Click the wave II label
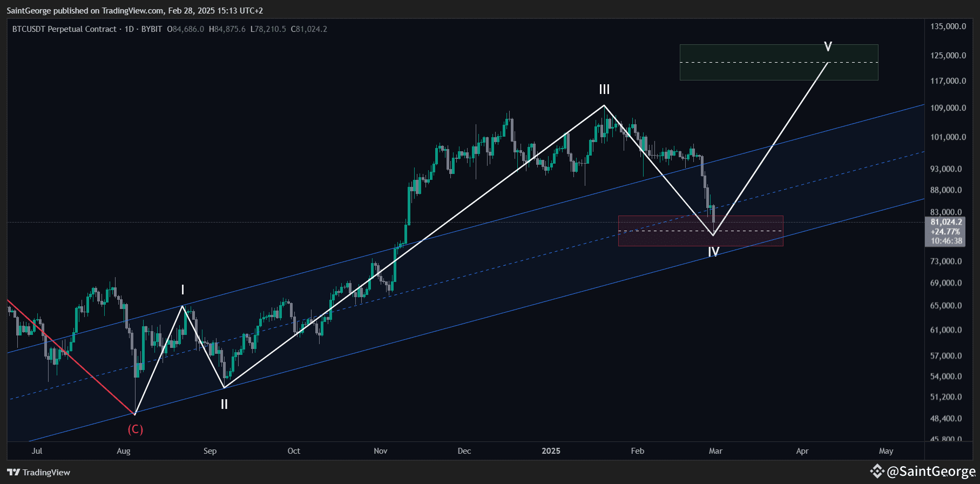This screenshot has width=980, height=484. pyautogui.click(x=224, y=404)
